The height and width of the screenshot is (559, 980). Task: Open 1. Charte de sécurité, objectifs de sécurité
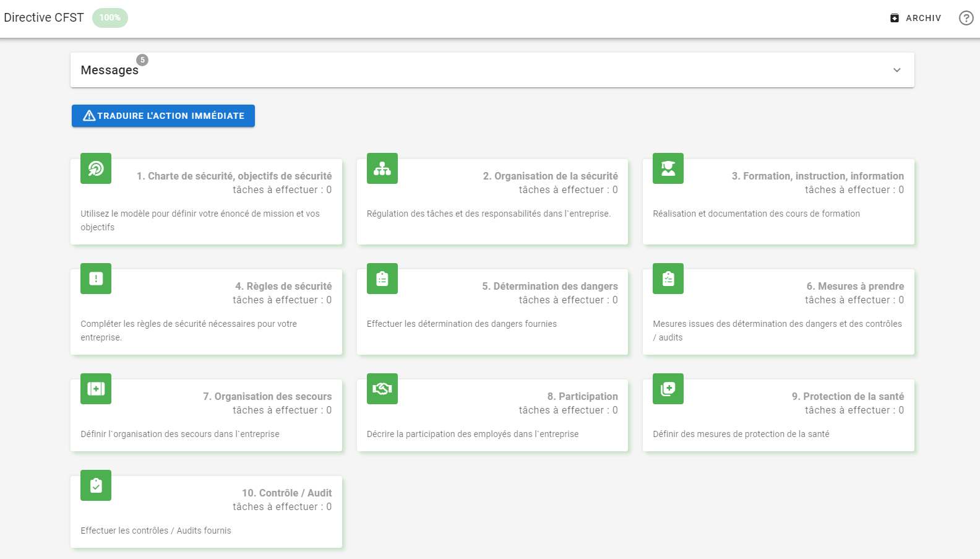pos(234,176)
